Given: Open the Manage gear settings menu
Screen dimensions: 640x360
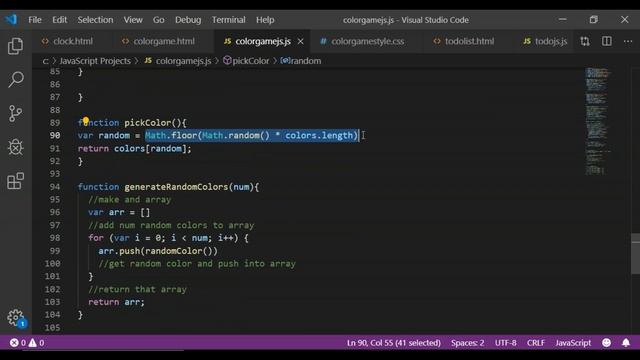Looking at the screenshot, I should (16, 318).
